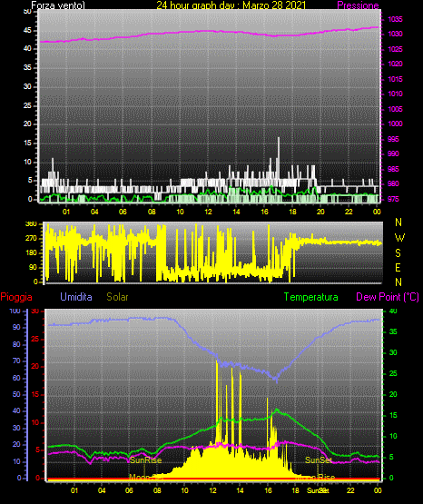Click the wind speed value '45'
This screenshot has width=423, height=504.
click(27, 31)
